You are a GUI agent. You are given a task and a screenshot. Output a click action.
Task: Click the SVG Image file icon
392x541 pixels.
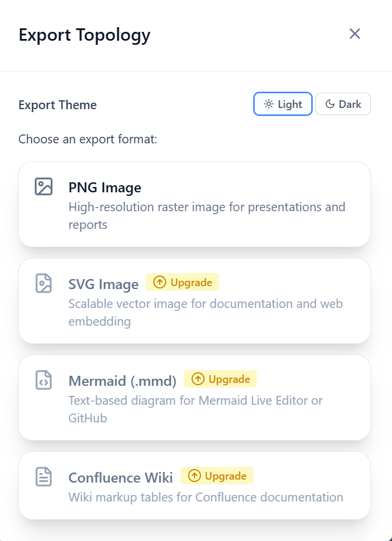(x=44, y=283)
